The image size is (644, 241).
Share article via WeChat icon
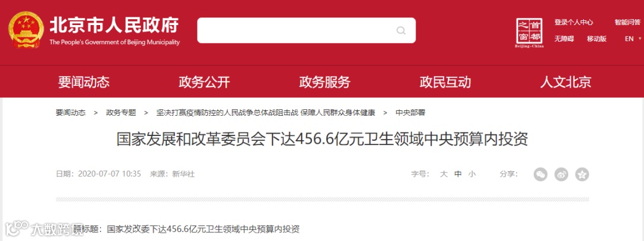pos(540,175)
